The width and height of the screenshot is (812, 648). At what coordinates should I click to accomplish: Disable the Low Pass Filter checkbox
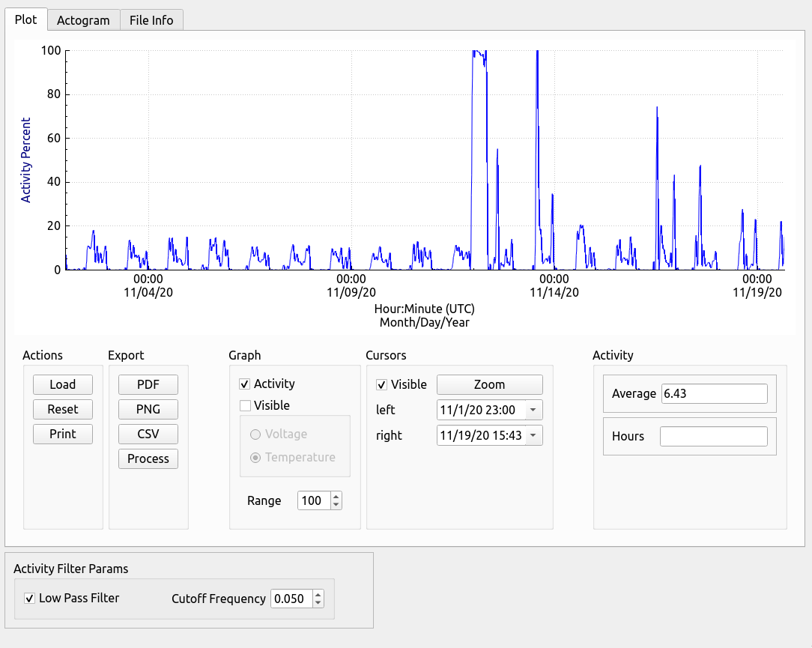pyautogui.click(x=29, y=599)
